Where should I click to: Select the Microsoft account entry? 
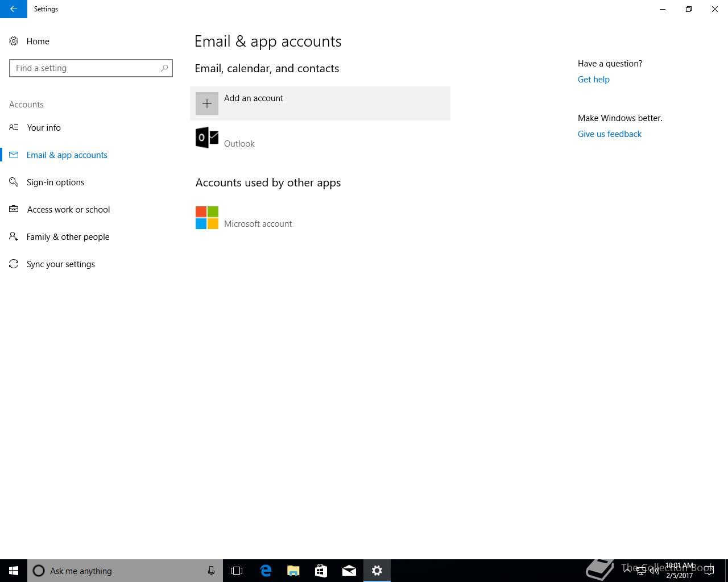(x=320, y=218)
